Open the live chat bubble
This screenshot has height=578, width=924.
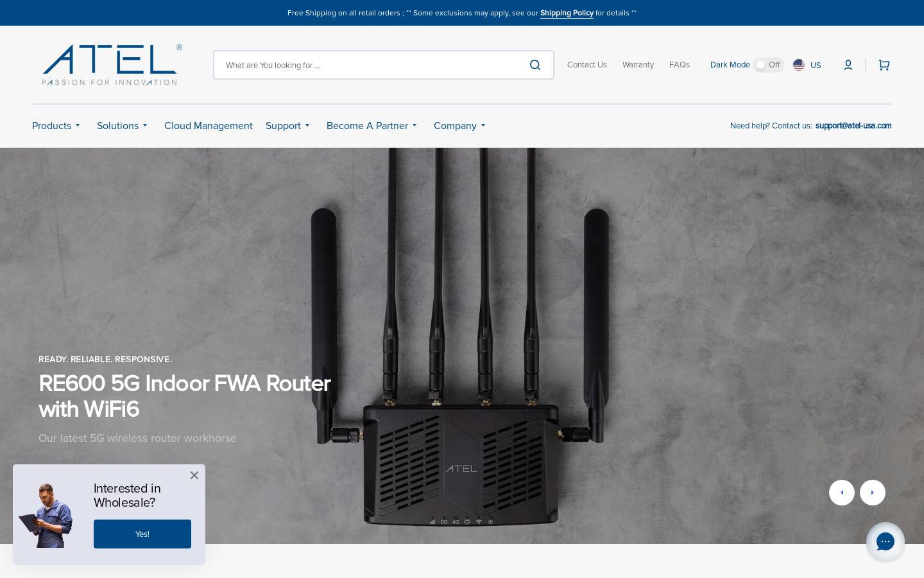pyautogui.click(x=886, y=541)
